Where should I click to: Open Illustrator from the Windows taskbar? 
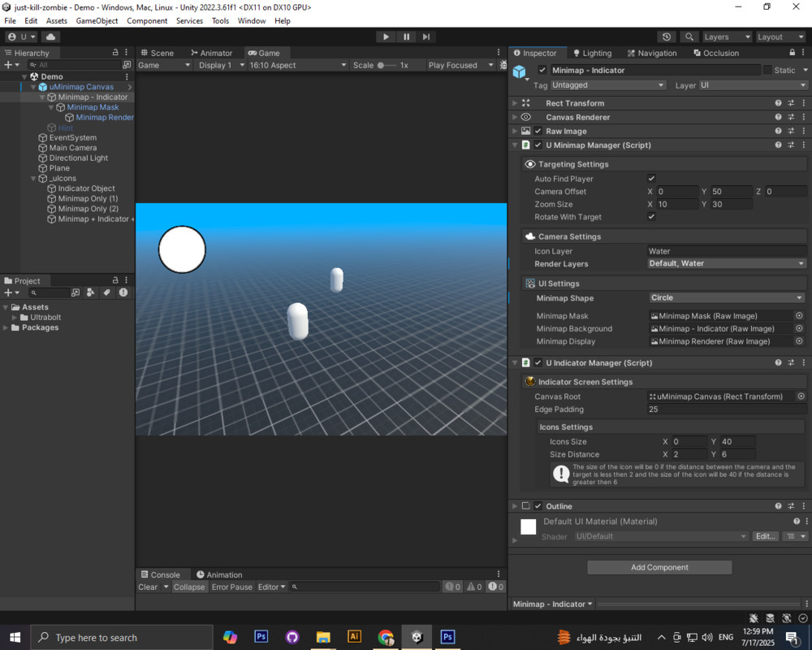tap(354, 637)
